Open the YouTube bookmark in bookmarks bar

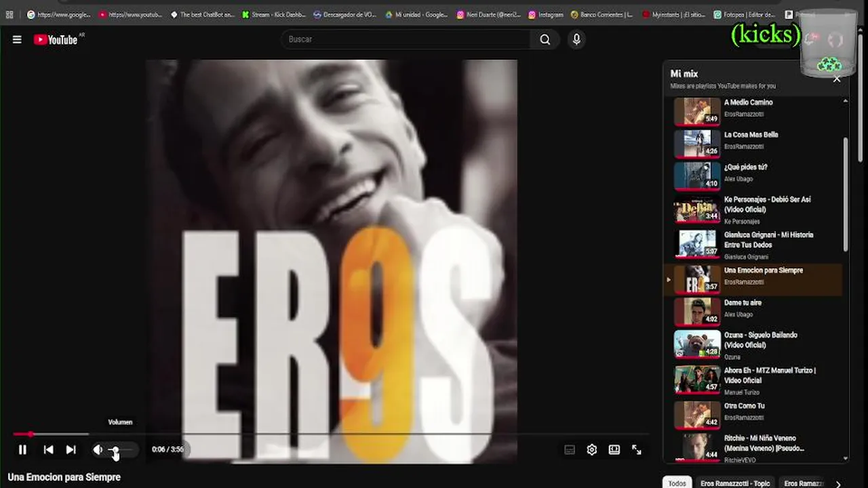point(131,14)
